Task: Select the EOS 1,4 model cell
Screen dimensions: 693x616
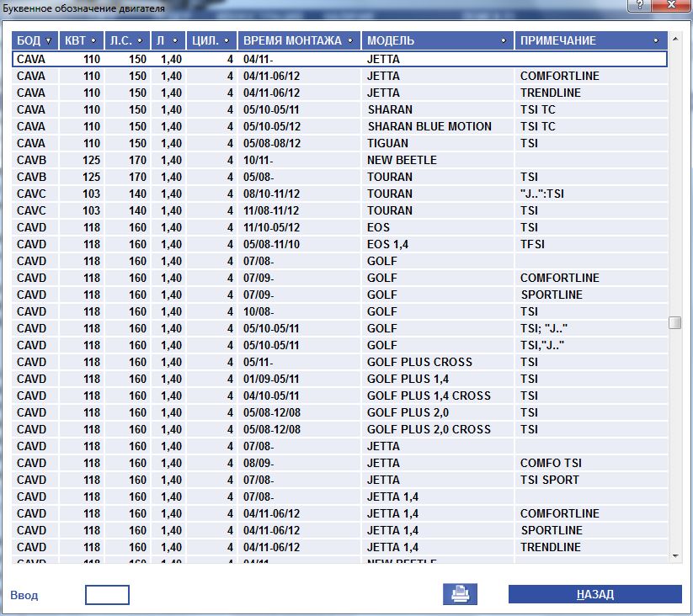Action: 438,244
